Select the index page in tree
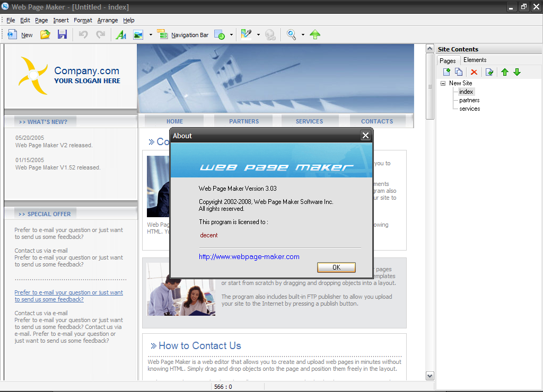Screen dimensions: 543x392 466,92
